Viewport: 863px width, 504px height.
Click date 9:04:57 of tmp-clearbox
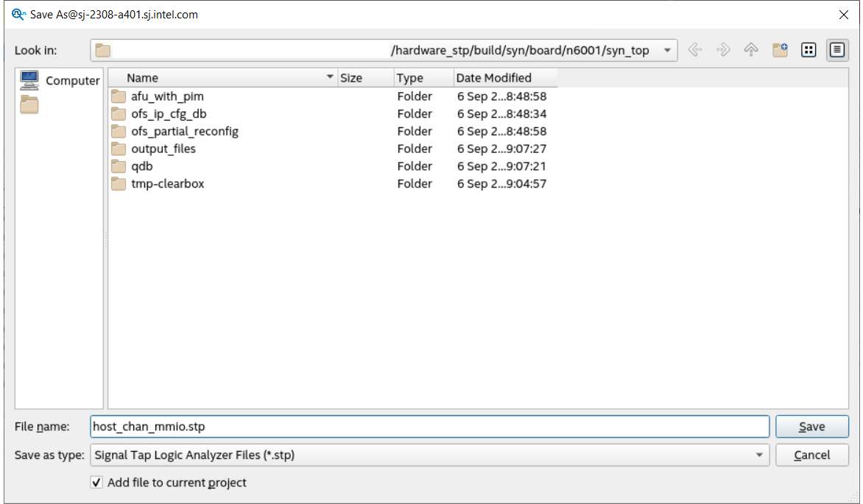[x=502, y=184]
